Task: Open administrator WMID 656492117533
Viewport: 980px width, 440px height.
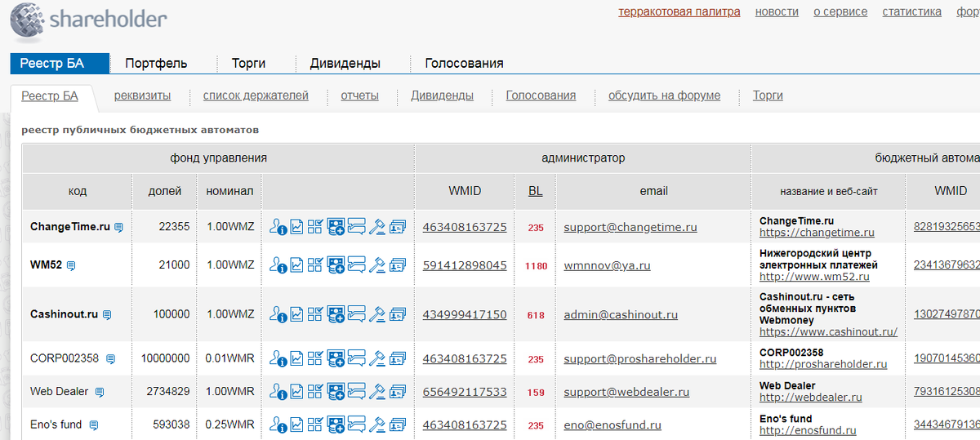Action: point(465,392)
